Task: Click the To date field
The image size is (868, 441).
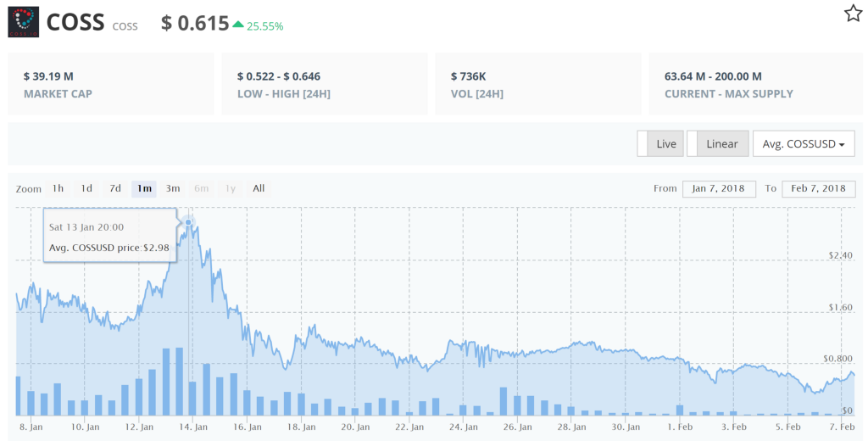Action: tap(818, 188)
